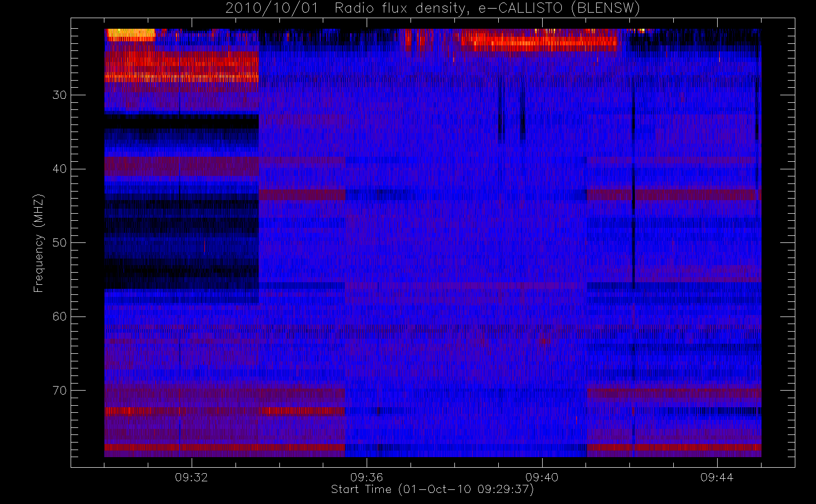Click the 70 frequency tick label
Screen dimensions: 816x504
click(x=60, y=391)
